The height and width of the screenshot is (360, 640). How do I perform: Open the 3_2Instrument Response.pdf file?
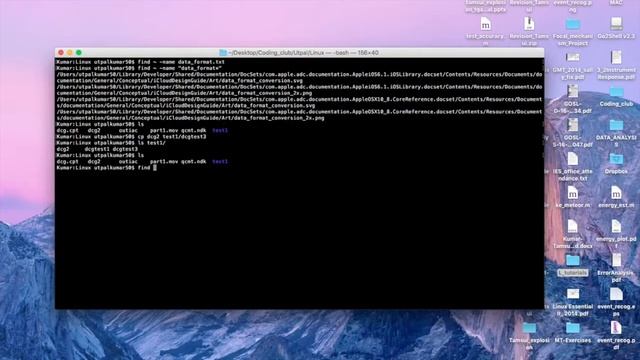point(616,58)
